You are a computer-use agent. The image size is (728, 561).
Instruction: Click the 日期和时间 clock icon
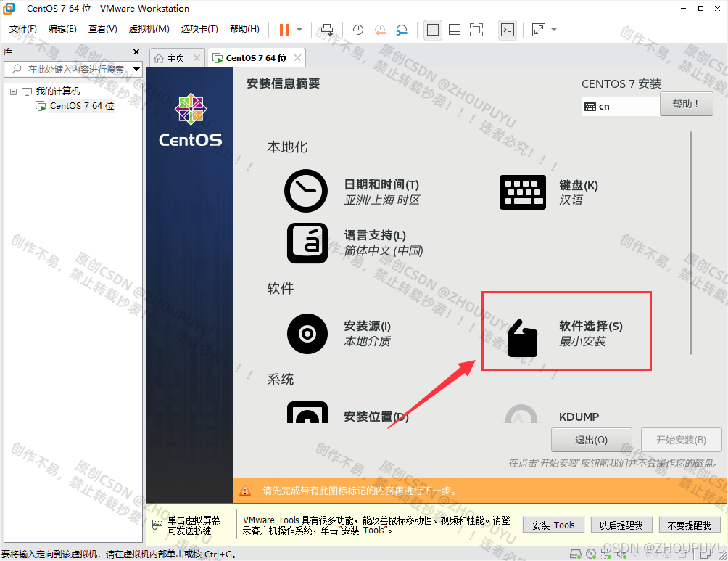(x=306, y=191)
